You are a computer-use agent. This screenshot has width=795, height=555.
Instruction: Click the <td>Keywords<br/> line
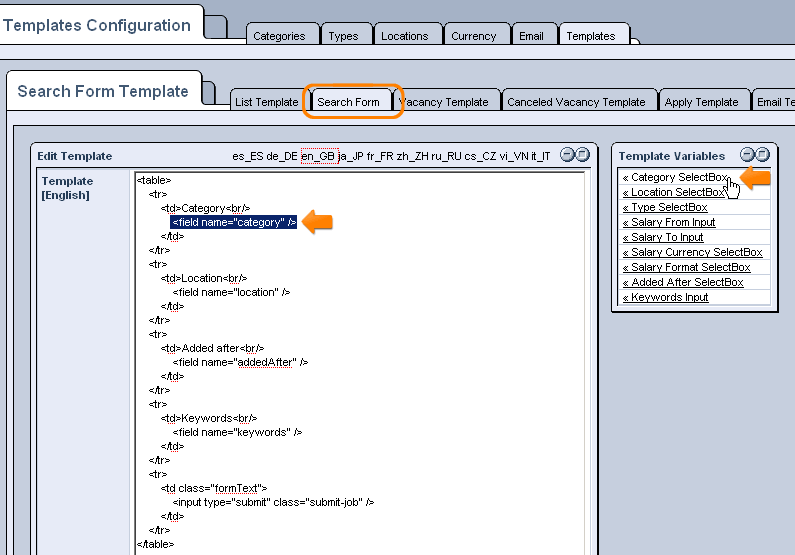click(x=209, y=418)
